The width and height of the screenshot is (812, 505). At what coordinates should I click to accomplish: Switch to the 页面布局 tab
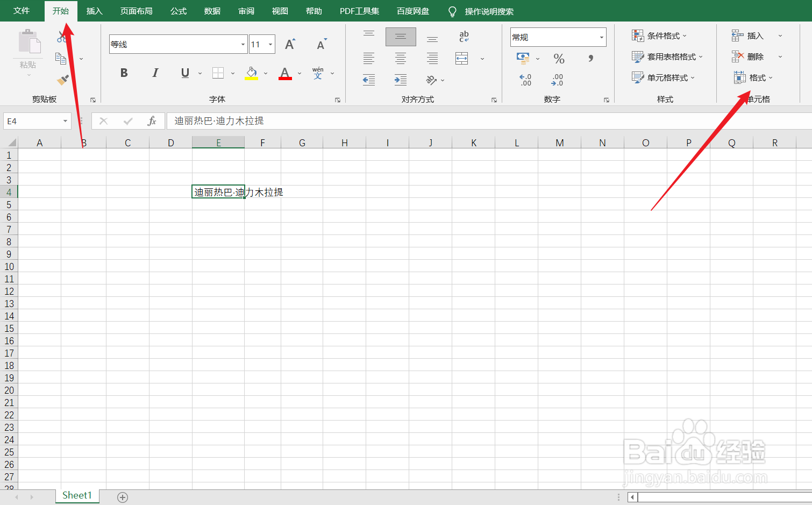[136, 11]
